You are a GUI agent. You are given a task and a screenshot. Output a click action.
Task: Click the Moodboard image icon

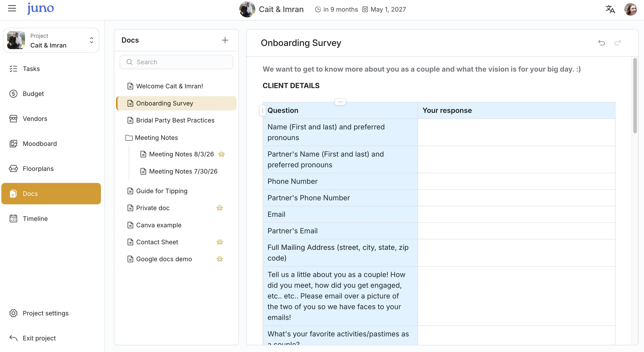pyautogui.click(x=13, y=144)
